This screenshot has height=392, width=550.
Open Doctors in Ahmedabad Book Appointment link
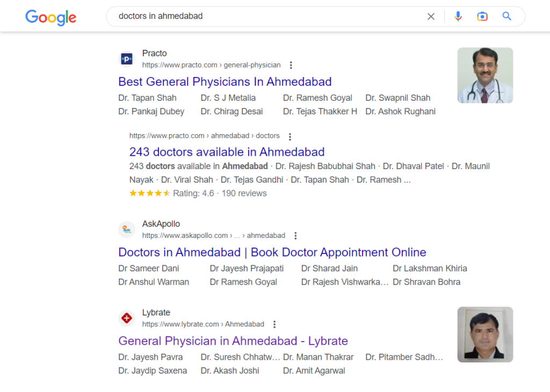click(272, 252)
